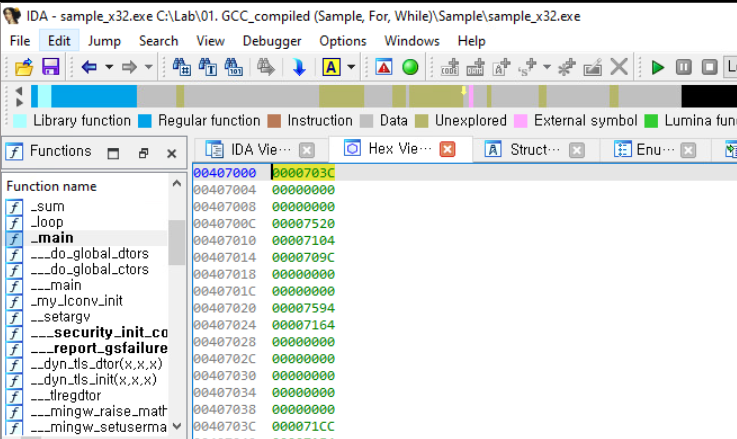Click the Open file folder icon
The height and width of the screenshot is (439, 737).
[x=24, y=67]
